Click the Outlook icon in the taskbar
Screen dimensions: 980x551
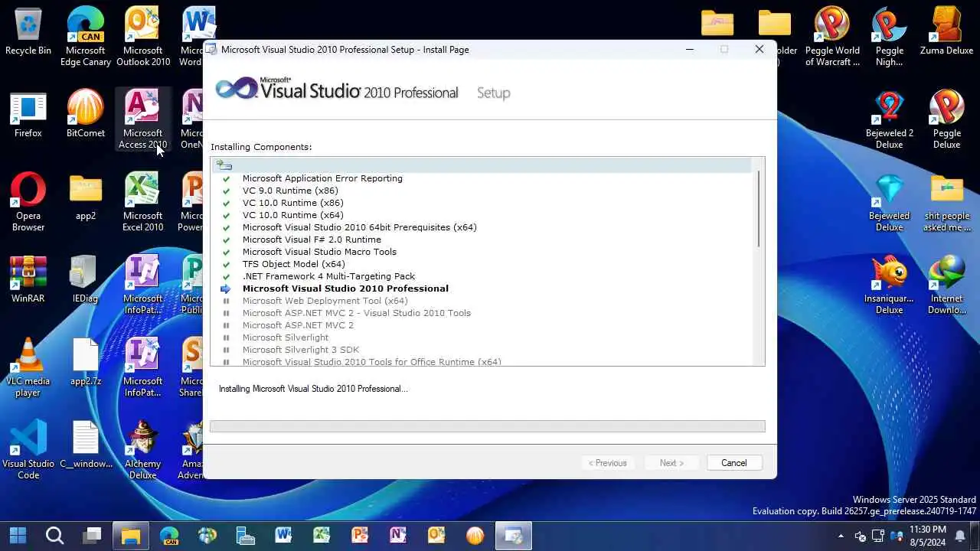[436, 535]
